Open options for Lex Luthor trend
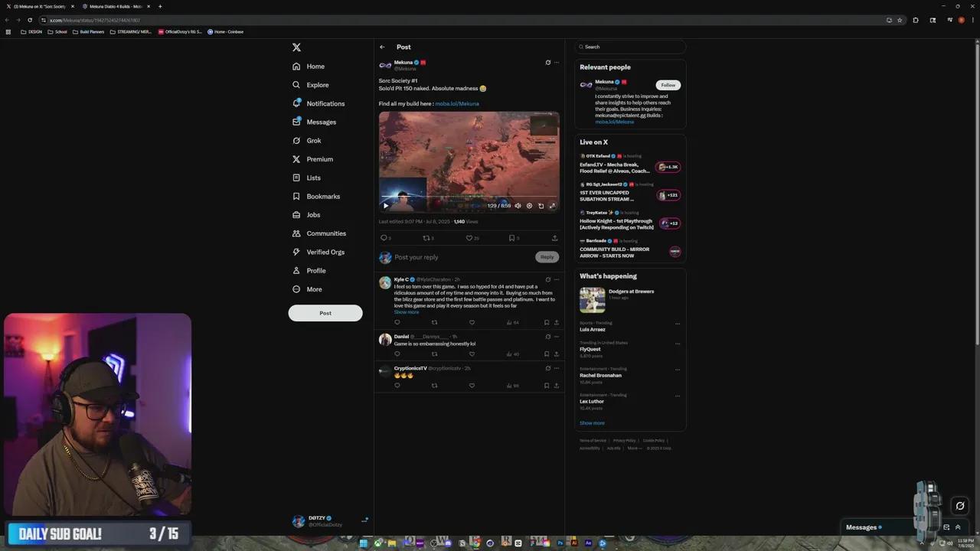Image resolution: width=980 pixels, height=551 pixels. pos(678,396)
